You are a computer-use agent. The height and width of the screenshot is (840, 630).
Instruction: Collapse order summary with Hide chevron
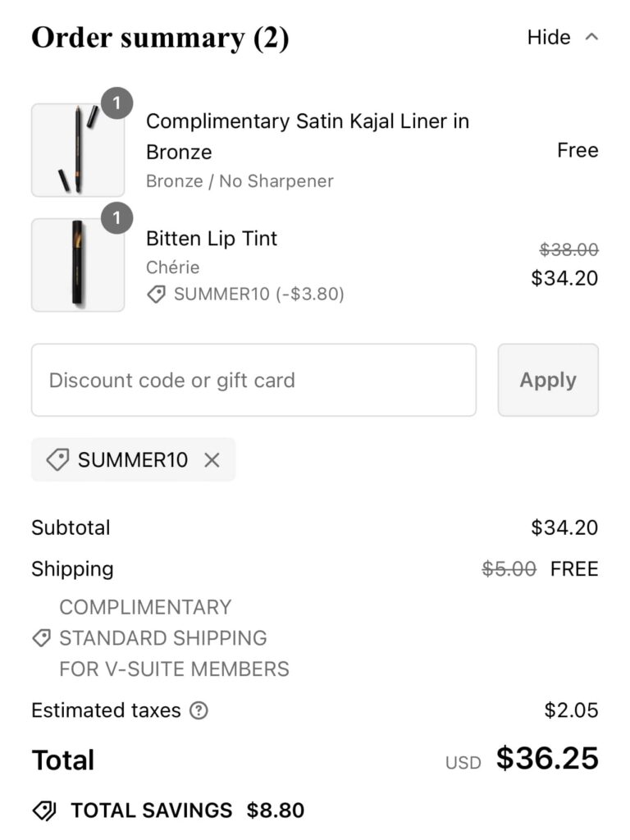coord(591,38)
